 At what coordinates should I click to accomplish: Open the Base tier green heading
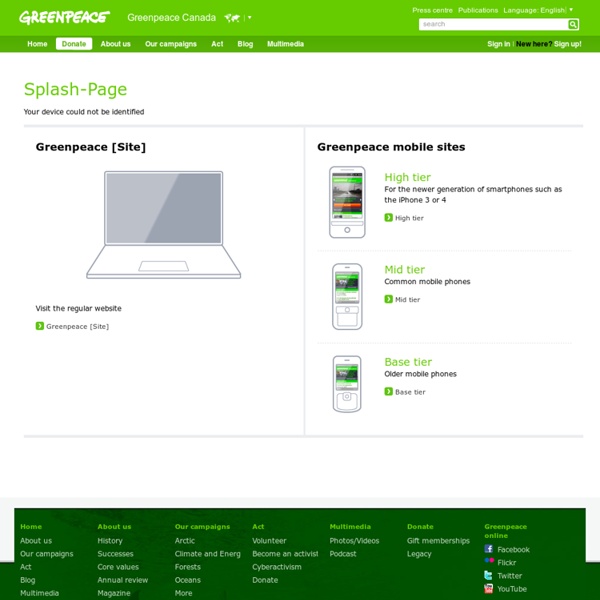click(408, 362)
